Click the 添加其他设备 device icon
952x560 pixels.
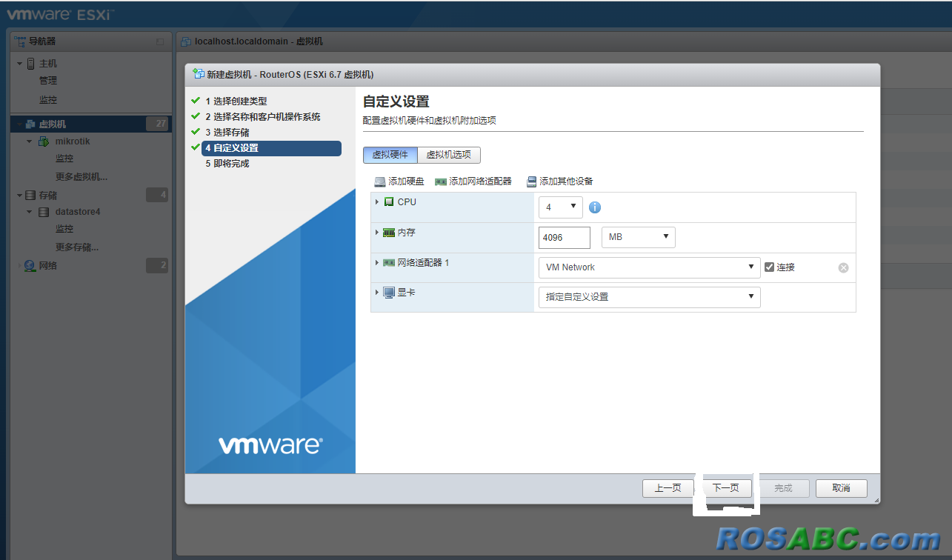tap(531, 181)
